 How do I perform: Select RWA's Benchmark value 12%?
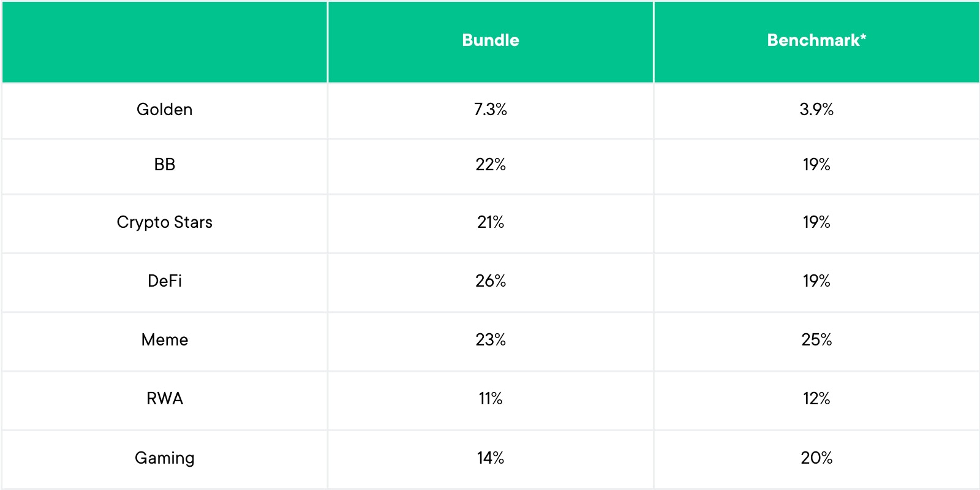pos(816,399)
